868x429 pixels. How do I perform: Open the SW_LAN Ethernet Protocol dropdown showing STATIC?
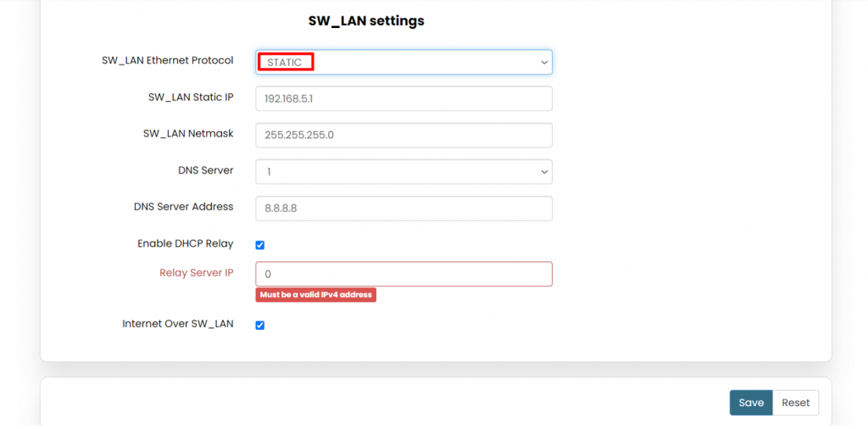[x=403, y=62]
